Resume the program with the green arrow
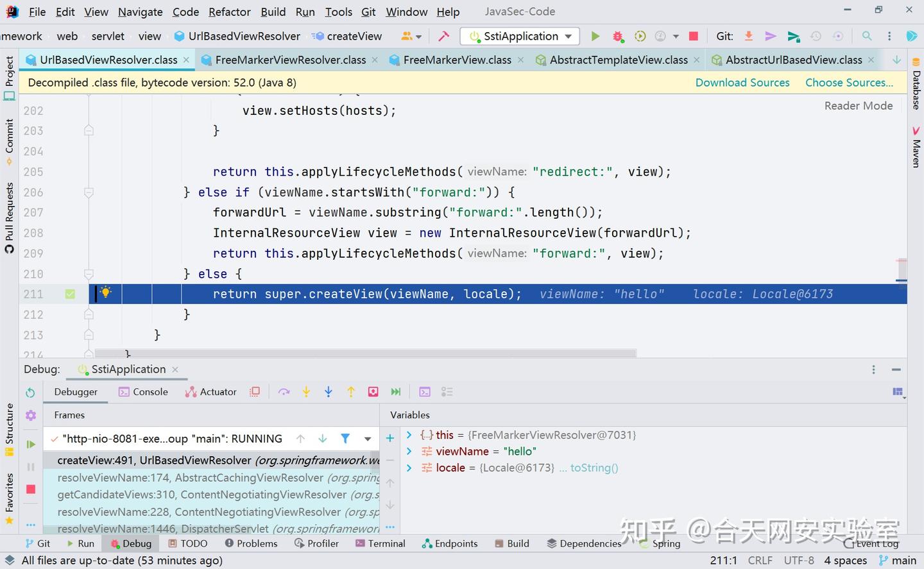The width and height of the screenshot is (924, 569). (30, 444)
